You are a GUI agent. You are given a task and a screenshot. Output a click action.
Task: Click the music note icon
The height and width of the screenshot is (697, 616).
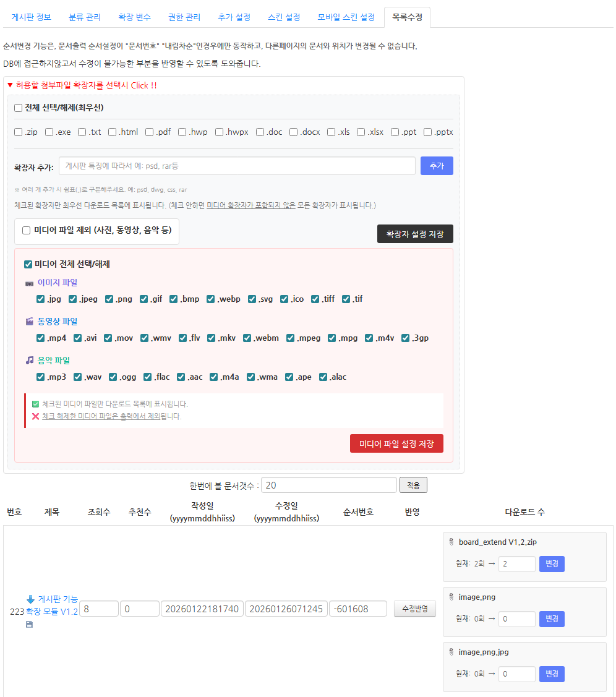tap(29, 360)
